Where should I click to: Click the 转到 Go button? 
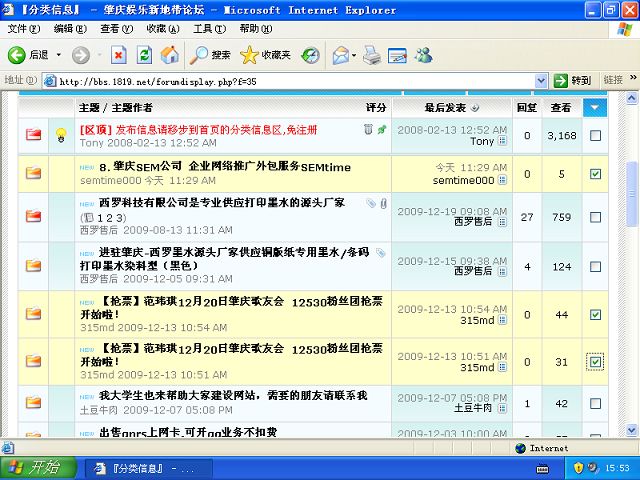[574, 80]
